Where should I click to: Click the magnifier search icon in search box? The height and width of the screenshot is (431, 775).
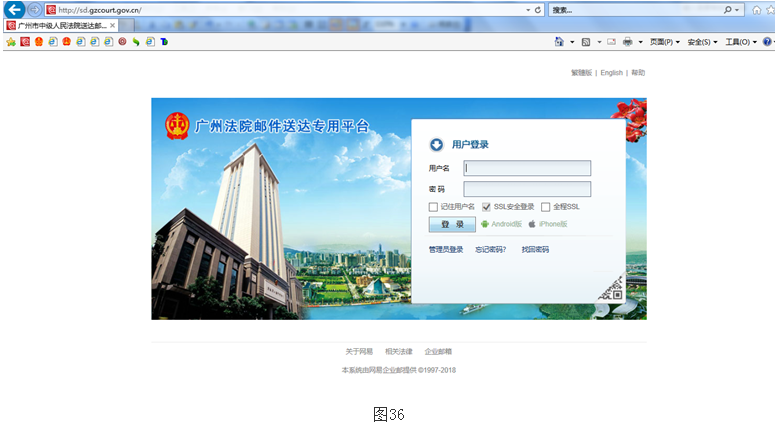point(728,10)
